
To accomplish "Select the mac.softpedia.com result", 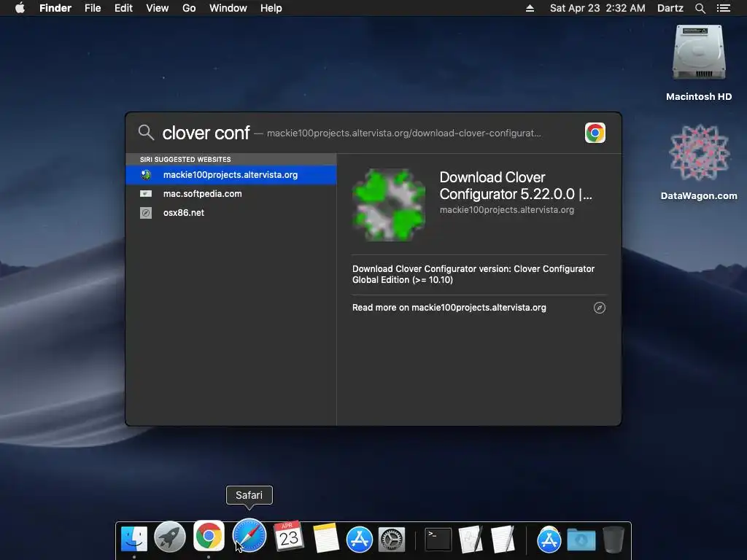I will coord(231,194).
